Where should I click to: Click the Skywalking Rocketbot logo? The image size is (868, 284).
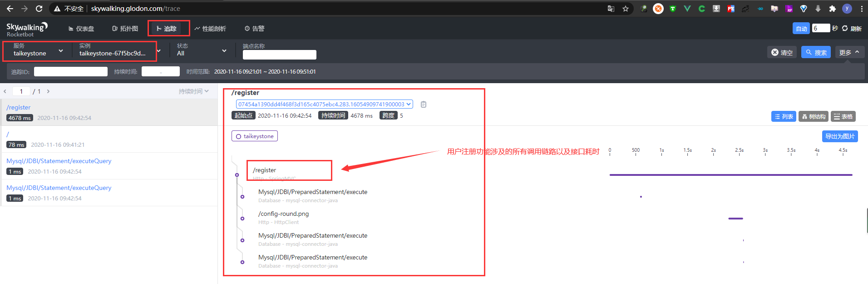(26, 29)
